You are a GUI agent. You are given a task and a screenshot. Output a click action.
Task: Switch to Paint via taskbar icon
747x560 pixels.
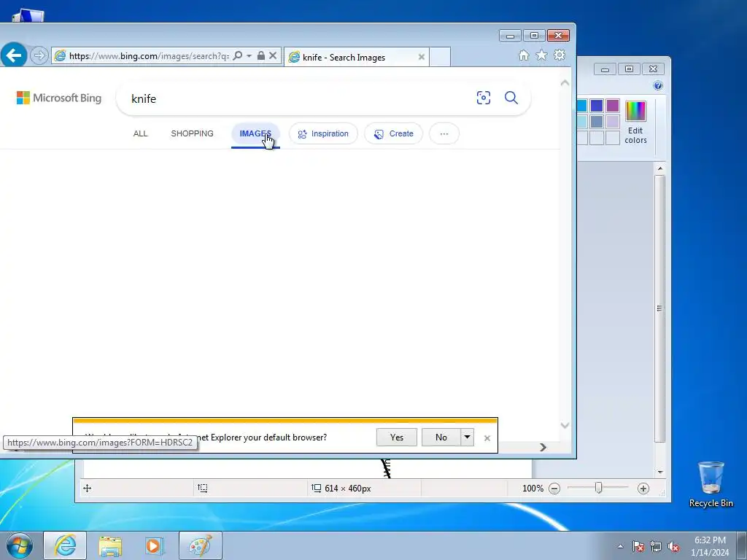click(x=200, y=545)
